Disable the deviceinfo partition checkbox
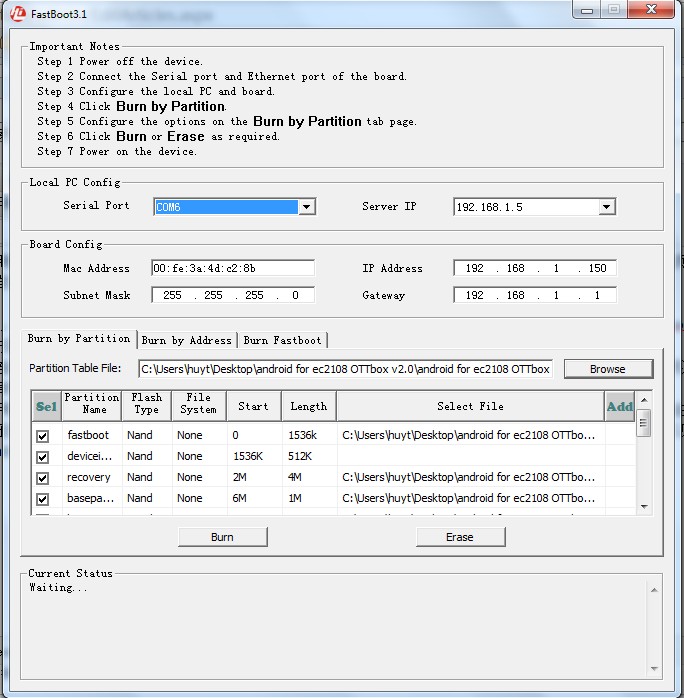This screenshot has height=698, width=684. 43,457
